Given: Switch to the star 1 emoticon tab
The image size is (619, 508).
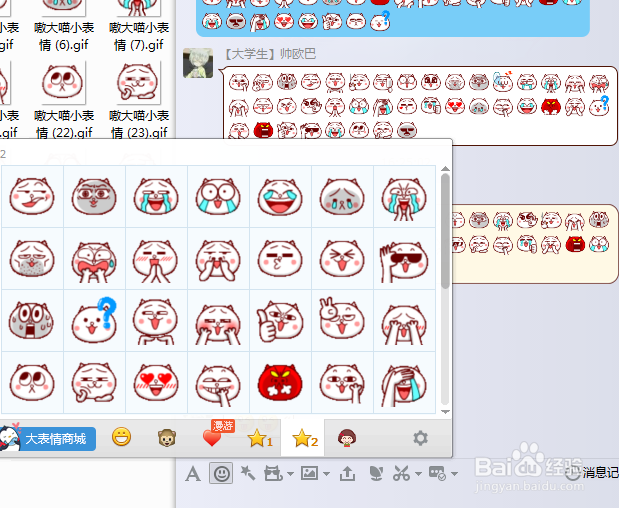Looking at the screenshot, I should (x=260, y=439).
